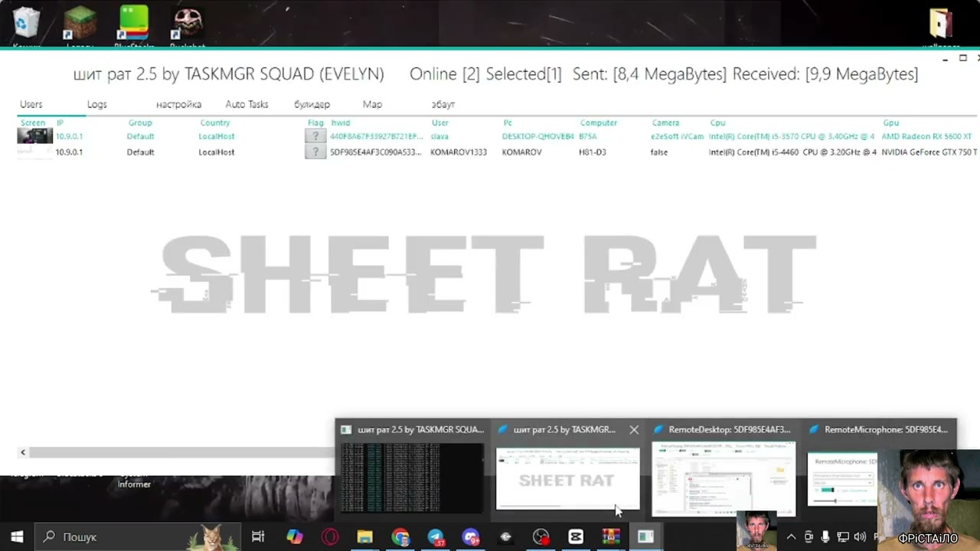Open the network tray icon

843,537
